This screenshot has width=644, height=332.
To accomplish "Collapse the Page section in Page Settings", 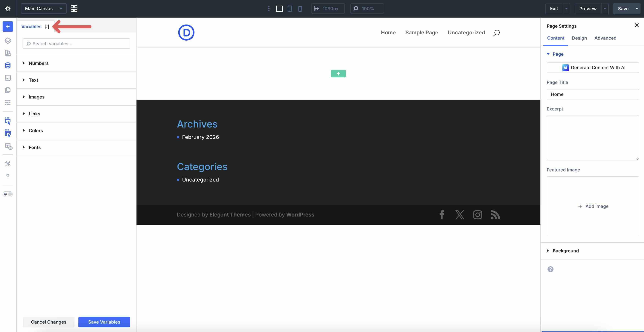I will 548,54.
